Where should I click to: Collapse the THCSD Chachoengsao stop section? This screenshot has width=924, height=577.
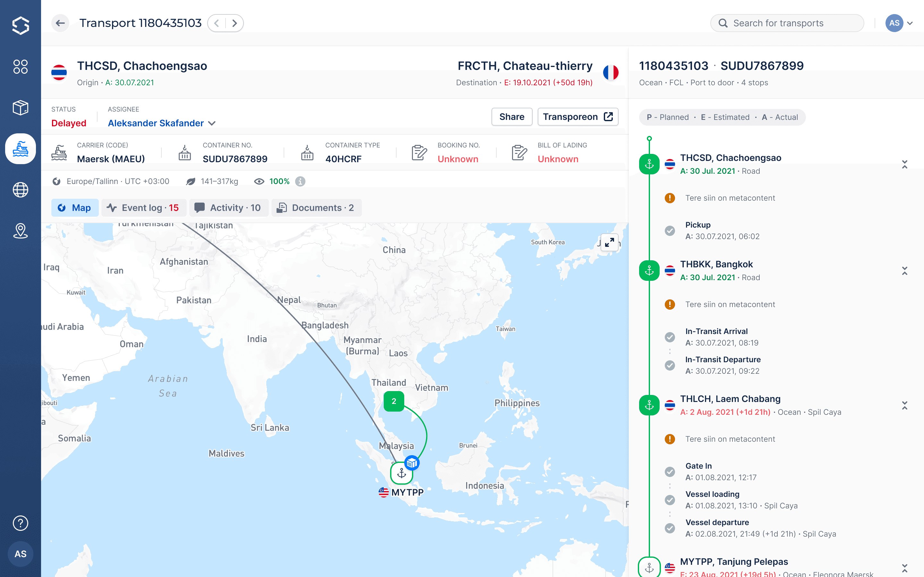[904, 164]
